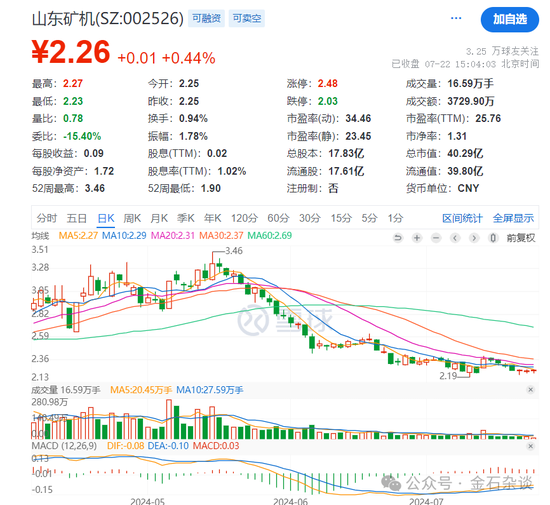Viewport: 550px width, 505px height.
Task: Select the 30分 chart period
Action: [310, 218]
